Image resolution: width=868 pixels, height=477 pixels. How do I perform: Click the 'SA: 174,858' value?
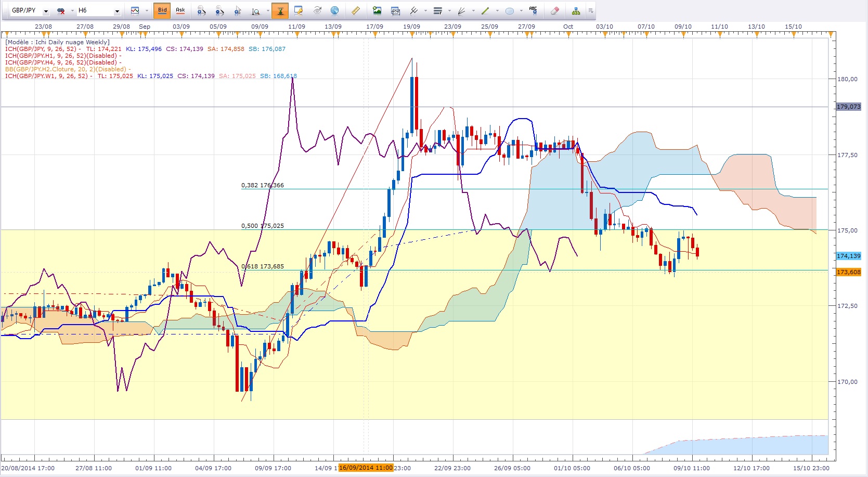(226, 49)
